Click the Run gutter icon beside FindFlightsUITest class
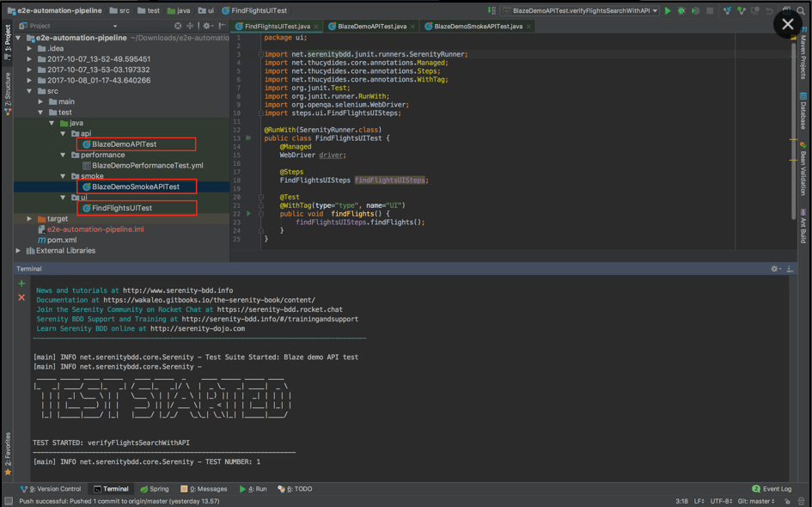 (248, 138)
